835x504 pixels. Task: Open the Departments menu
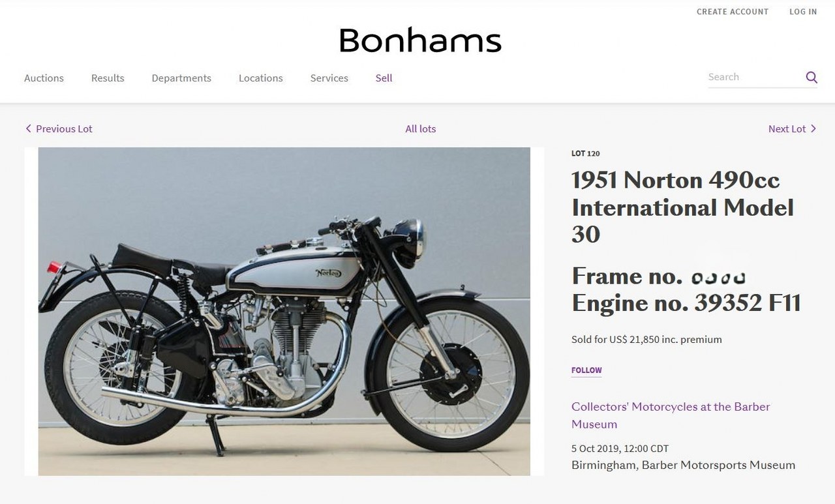[181, 78]
